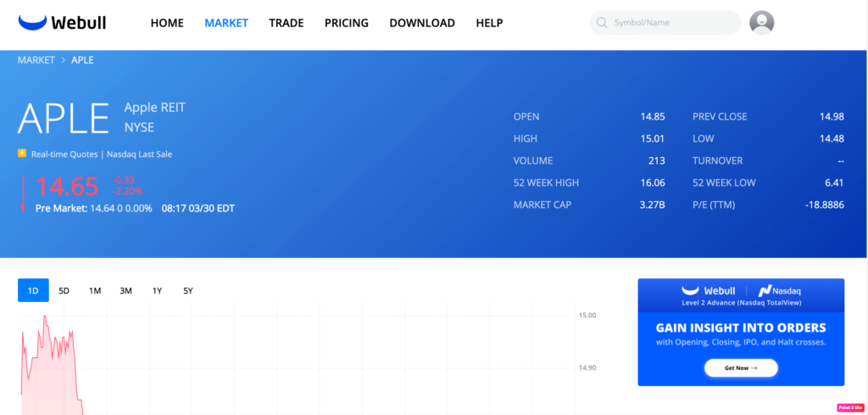Click the -0.33 price change value
This screenshot has height=415, width=868.
124,180
